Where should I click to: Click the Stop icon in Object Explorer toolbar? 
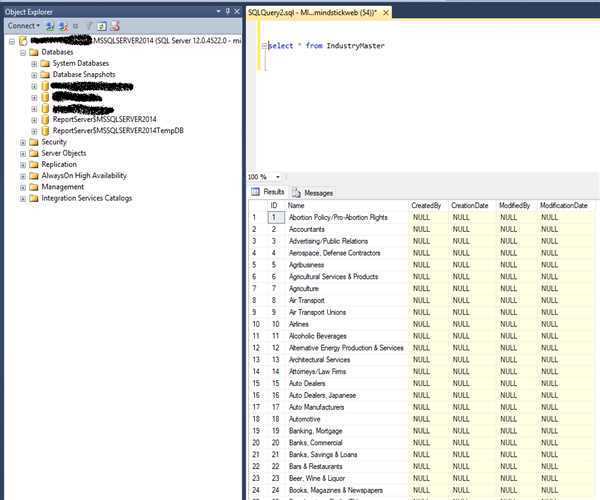pos(76,25)
